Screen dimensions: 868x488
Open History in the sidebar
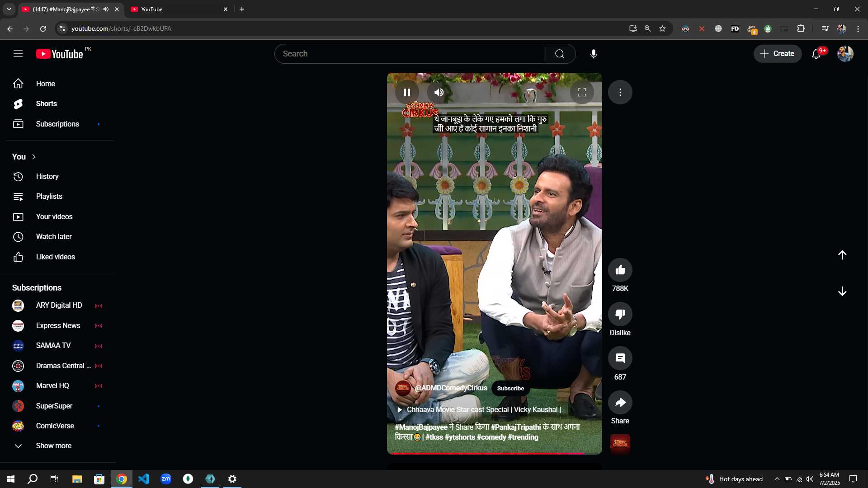(x=58, y=177)
